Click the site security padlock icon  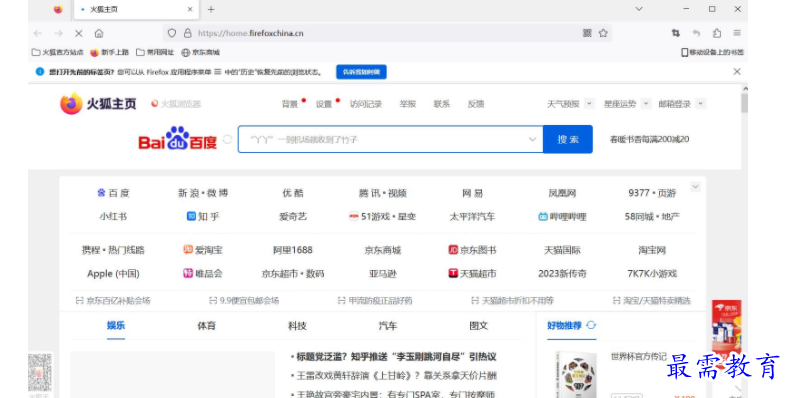pos(187,33)
